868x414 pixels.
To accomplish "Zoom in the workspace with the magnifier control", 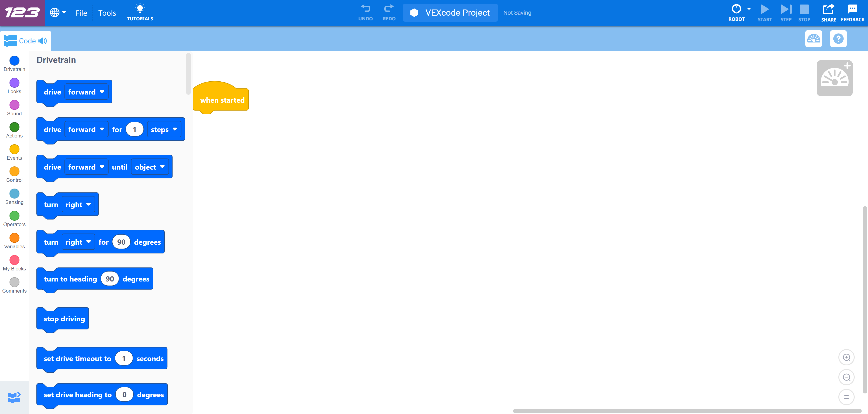I will (846, 357).
